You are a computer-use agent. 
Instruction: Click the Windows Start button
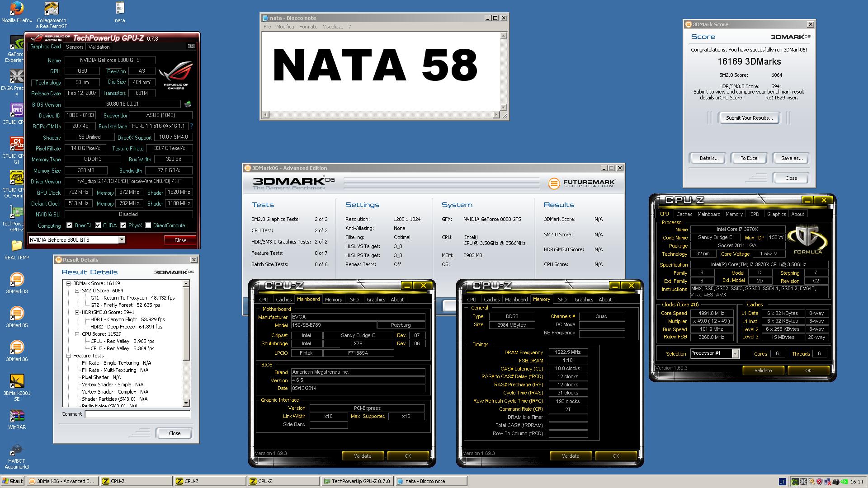tap(13, 481)
